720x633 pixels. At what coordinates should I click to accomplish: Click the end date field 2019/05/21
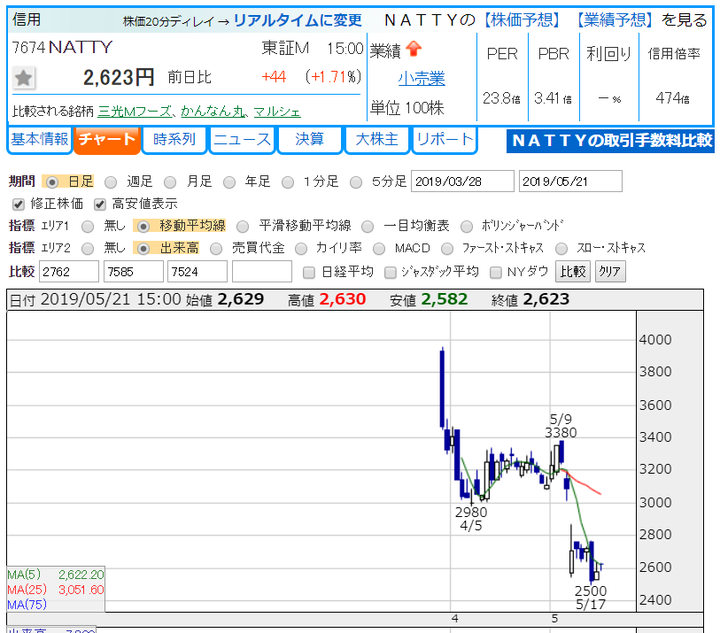(x=571, y=182)
